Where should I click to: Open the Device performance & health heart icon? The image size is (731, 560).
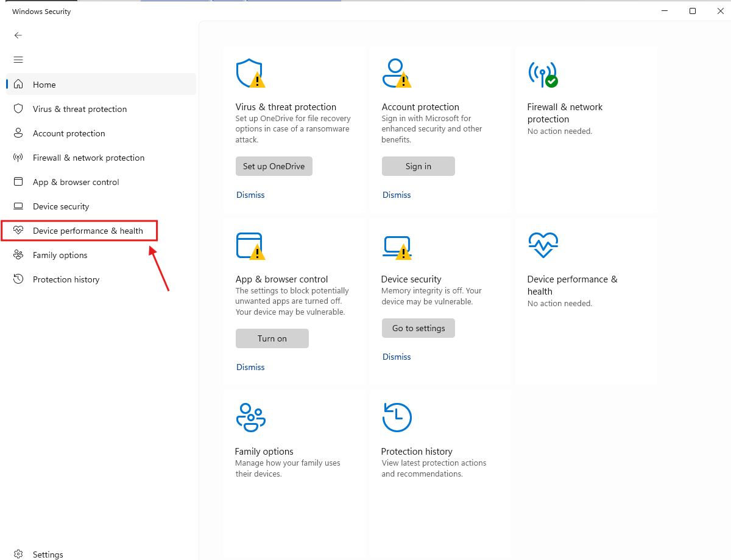coord(543,246)
